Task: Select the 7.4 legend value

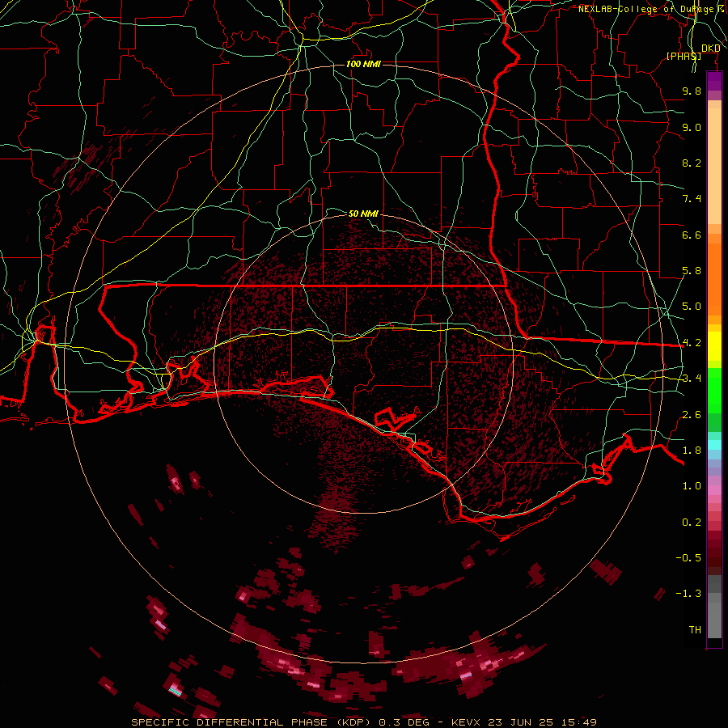Action: [692, 199]
